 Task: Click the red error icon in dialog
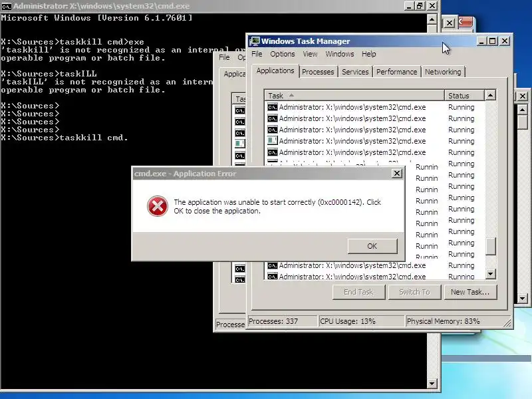[158, 206]
